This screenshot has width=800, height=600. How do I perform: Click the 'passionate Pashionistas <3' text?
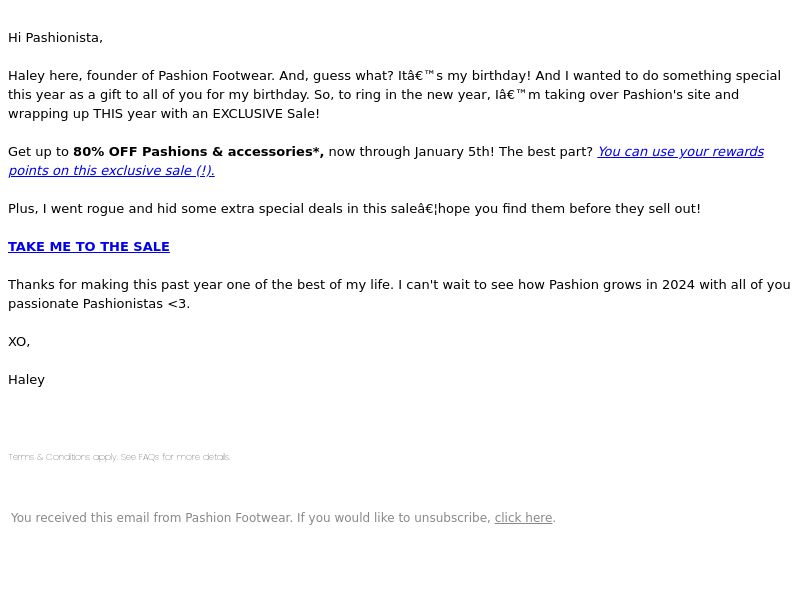(98, 304)
